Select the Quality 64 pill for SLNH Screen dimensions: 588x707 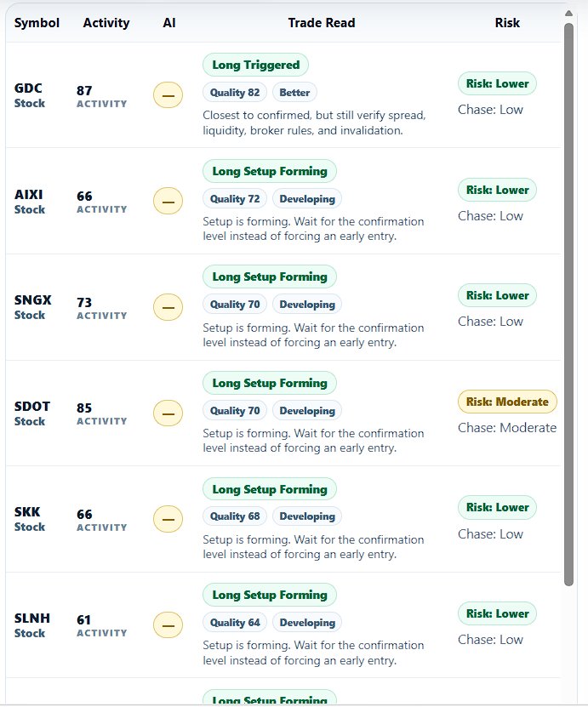pyautogui.click(x=235, y=623)
